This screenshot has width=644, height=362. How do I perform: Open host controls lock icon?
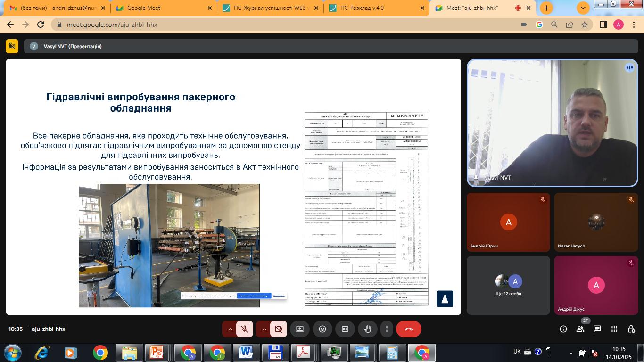pyautogui.click(x=631, y=329)
